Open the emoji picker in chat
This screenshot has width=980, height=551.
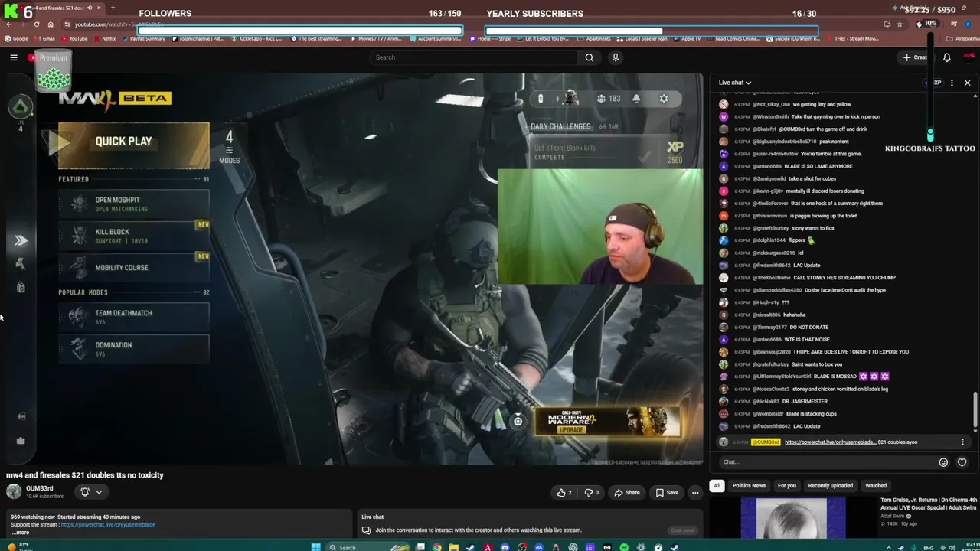coord(943,462)
